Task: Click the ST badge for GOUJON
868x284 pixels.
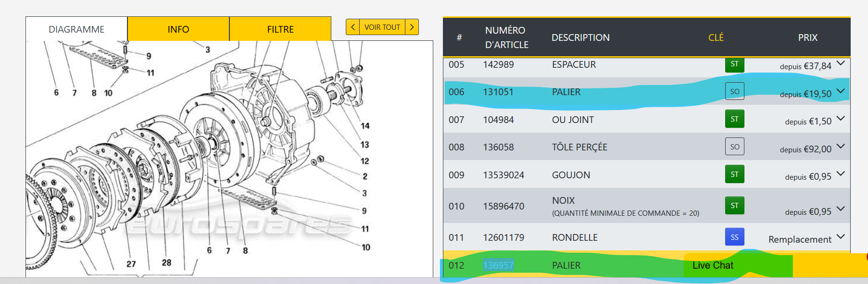Action: pos(734,174)
